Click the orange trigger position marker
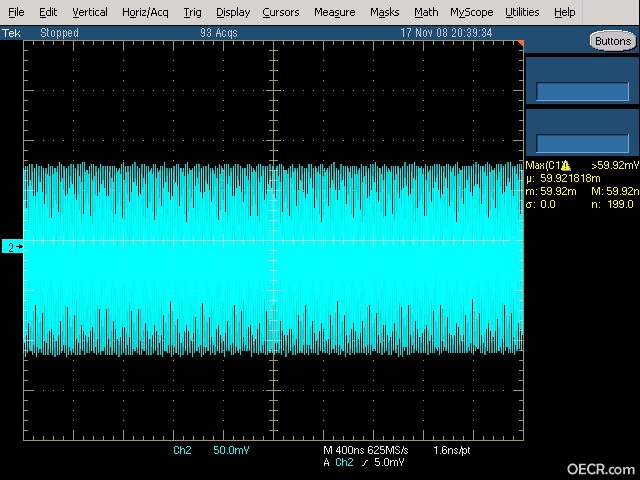Image resolution: width=640 pixels, height=480 pixels. point(520,43)
